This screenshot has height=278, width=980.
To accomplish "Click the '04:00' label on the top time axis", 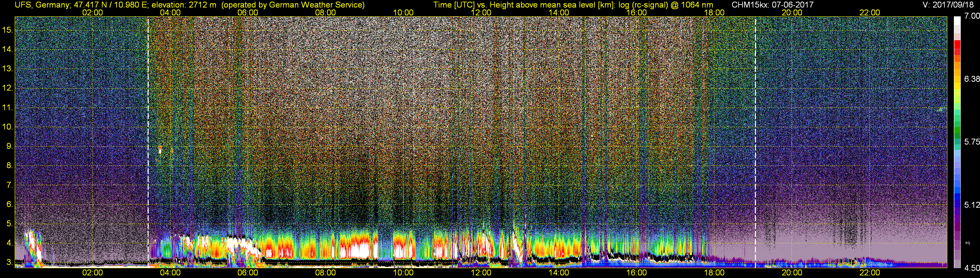I will pyautogui.click(x=170, y=12).
